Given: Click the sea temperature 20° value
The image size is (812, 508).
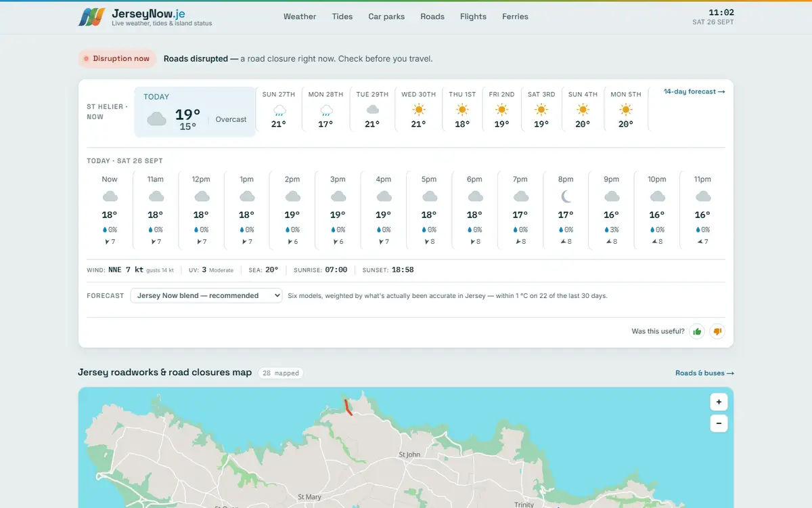Looking at the screenshot, I should pos(272,270).
